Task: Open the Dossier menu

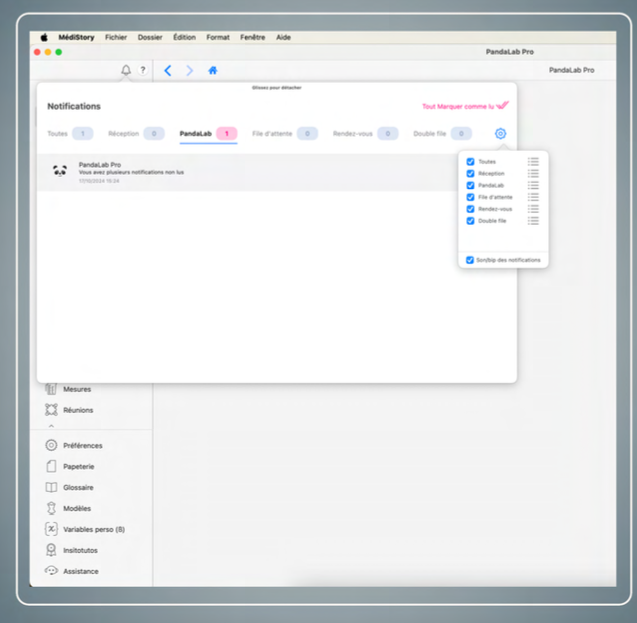Action: point(150,37)
